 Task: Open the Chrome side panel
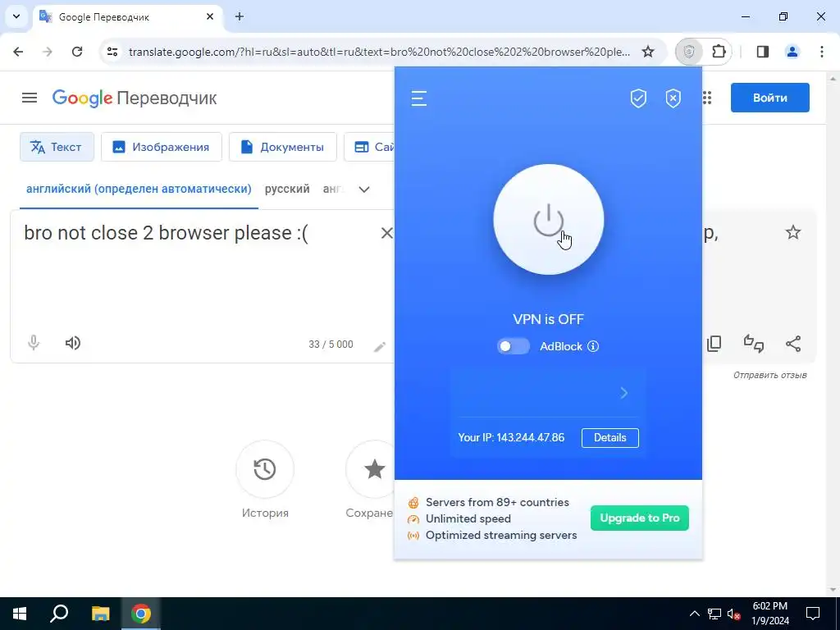[x=763, y=52]
